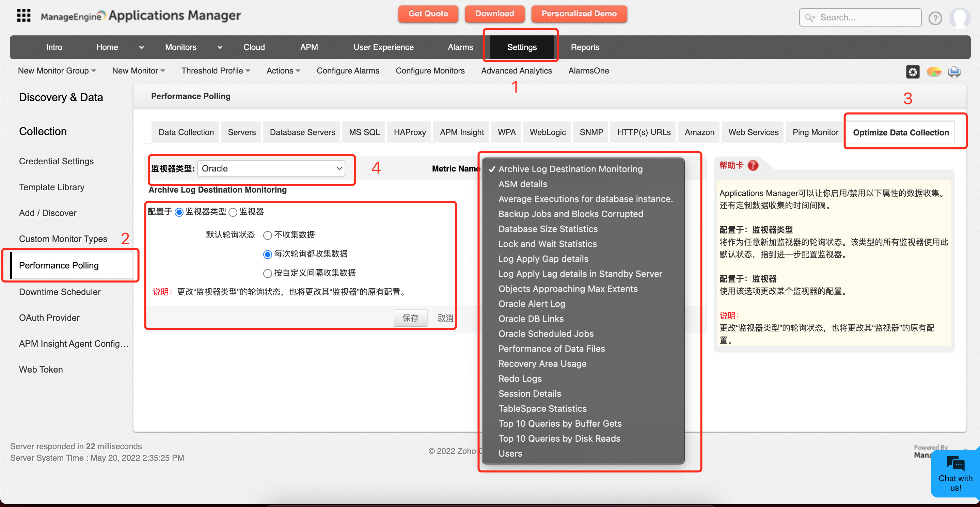
Task: Open Performance Polling in sidebar
Action: coord(59,265)
